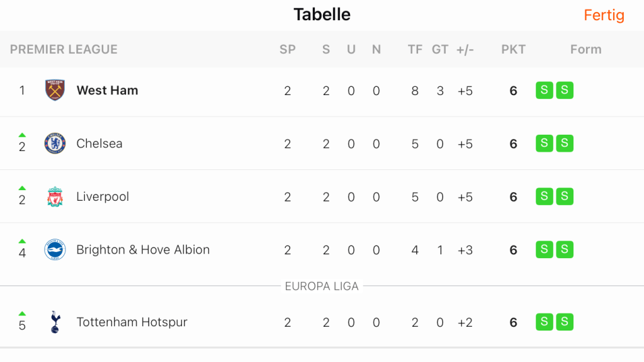Screen dimensions: 644x362
Task: Click the EUROPA LIGA divider label
Action: (322, 286)
